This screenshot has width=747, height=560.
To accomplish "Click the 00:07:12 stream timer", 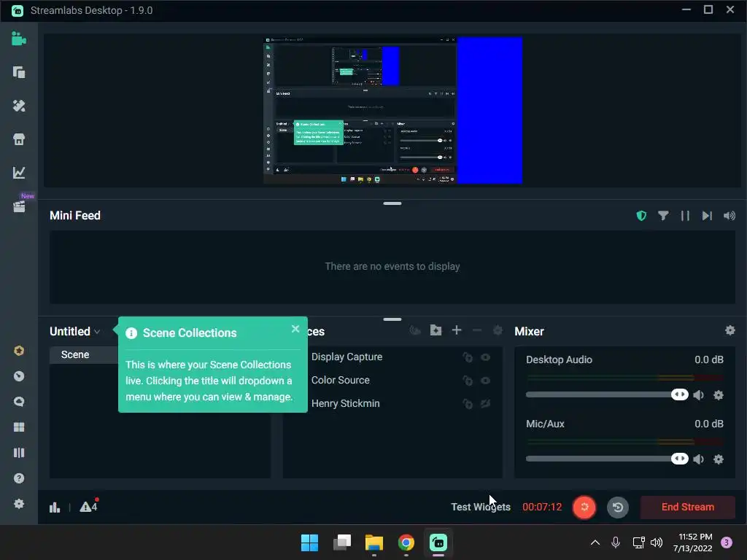I will point(542,507).
